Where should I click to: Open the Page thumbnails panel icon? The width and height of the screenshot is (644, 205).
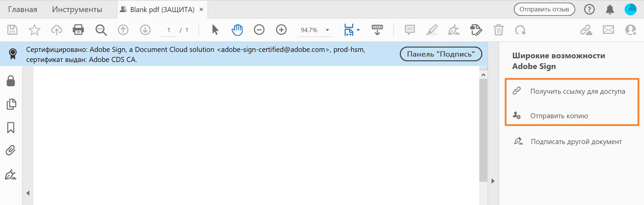[x=11, y=104]
